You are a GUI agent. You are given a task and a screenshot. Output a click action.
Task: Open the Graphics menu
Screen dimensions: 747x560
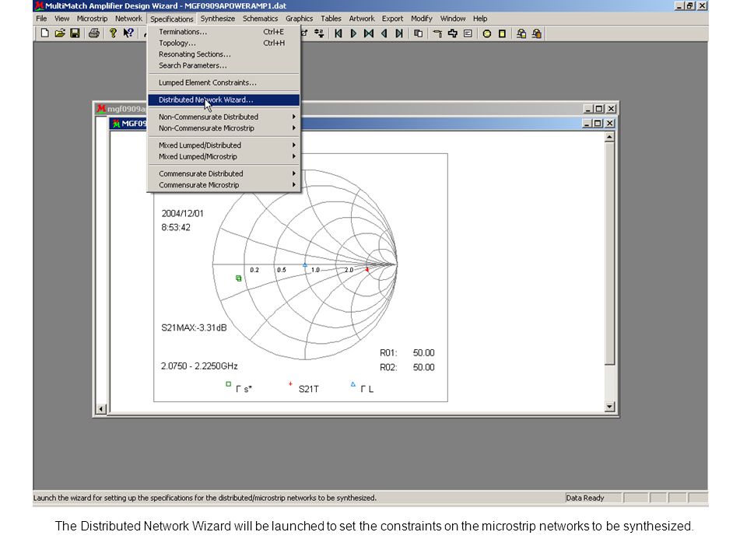pos(299,19)
